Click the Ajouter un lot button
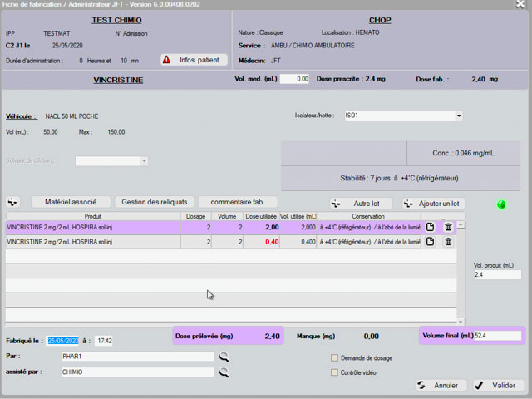This screenshot has width=532, height=399. 434,203
